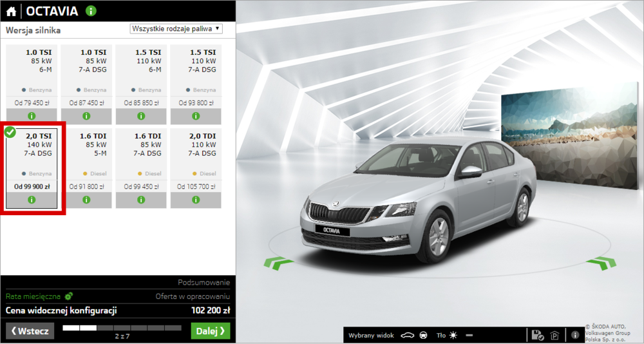Select 1.6 TDI 85 kW 7-A DSG engine
Screen dimensions: 644x344
(141, 168)
